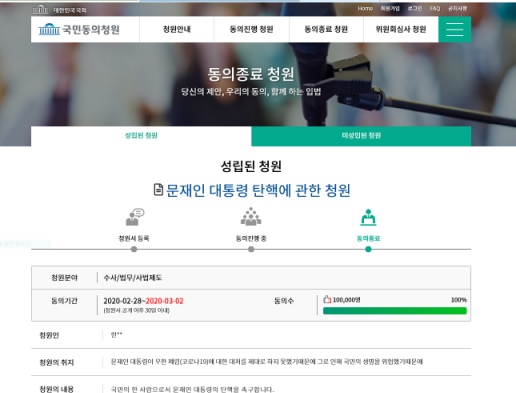This screenshot has width=516, height=393.
Task: Open the green hamburger menu button
Action: pyautogui.click(x=455, y=29)
